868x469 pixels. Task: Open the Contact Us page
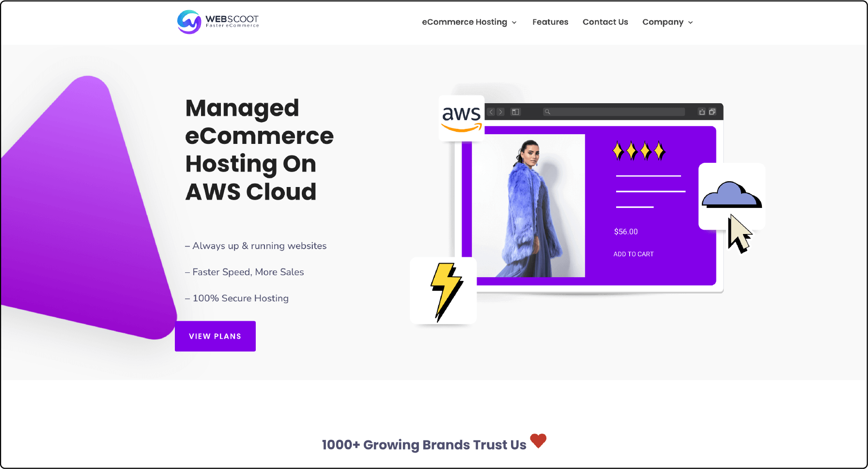(x=605, y=22)
